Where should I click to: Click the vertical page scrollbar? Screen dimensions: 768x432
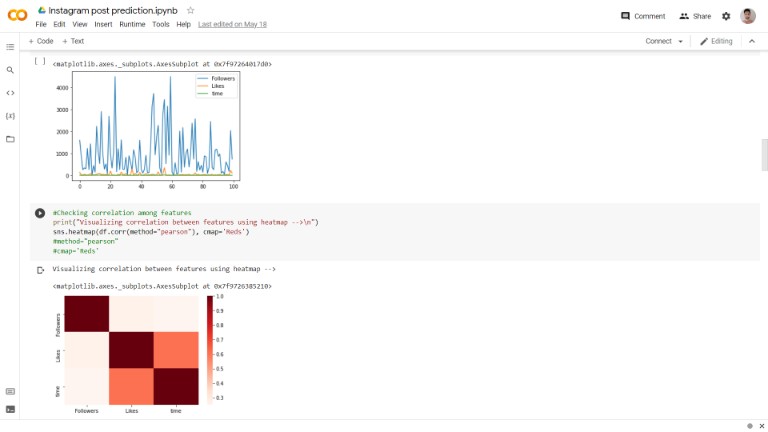click(764, 155)
